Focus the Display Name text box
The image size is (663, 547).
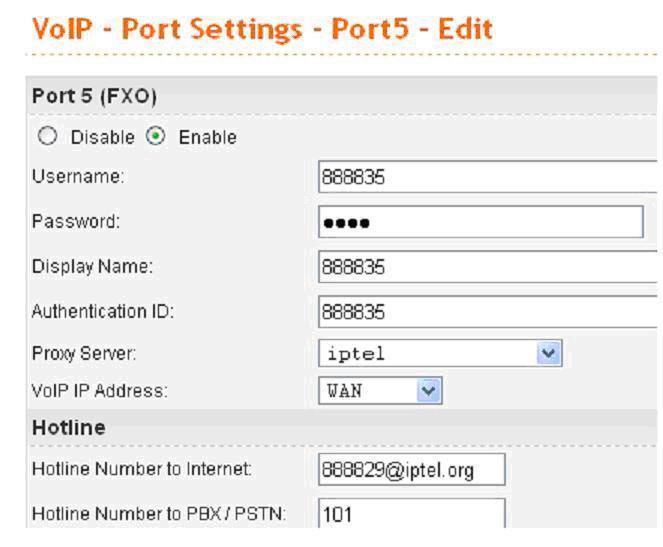click(x=488, y=267)
